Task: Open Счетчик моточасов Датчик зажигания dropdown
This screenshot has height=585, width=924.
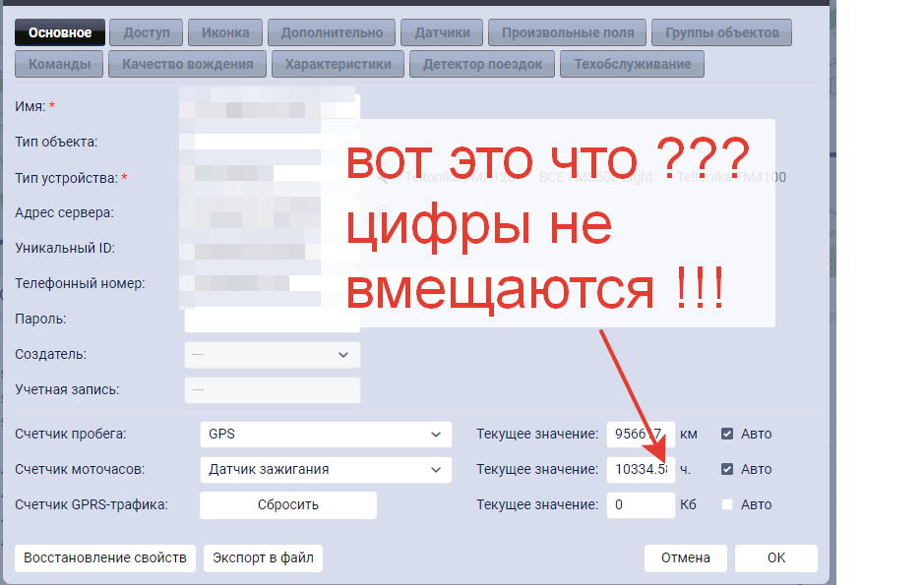Action: [326, 469]
